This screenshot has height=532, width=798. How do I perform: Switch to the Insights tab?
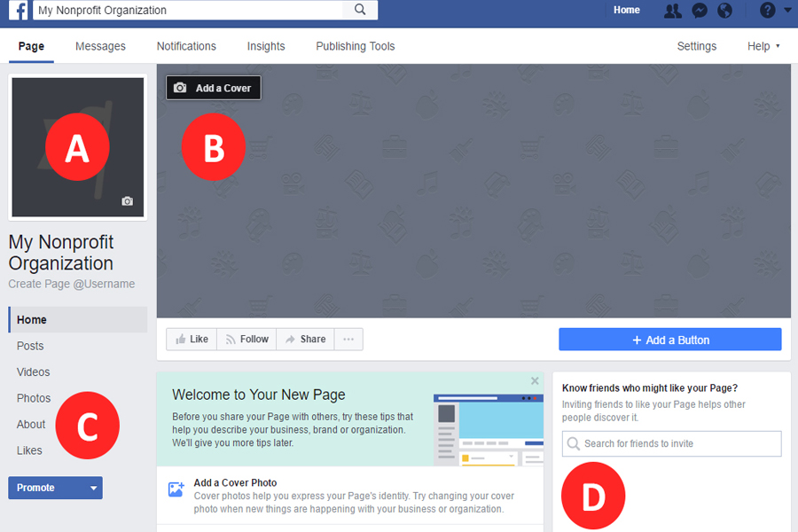click(x=266, y=46)
